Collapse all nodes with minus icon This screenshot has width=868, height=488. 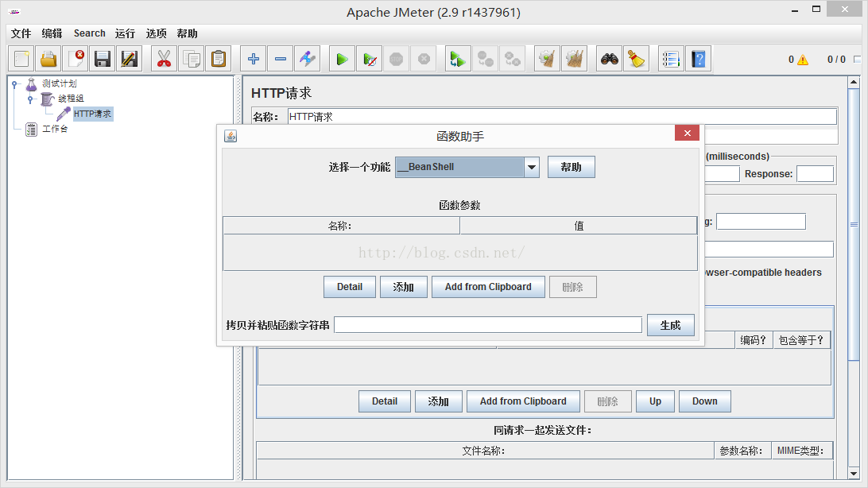(281, 59)
